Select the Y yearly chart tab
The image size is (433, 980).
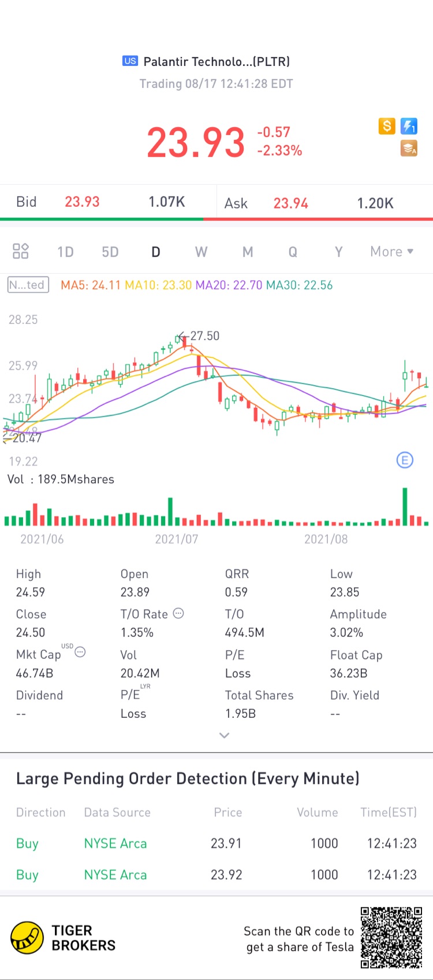pyautogui.click(x=338, y=252)
